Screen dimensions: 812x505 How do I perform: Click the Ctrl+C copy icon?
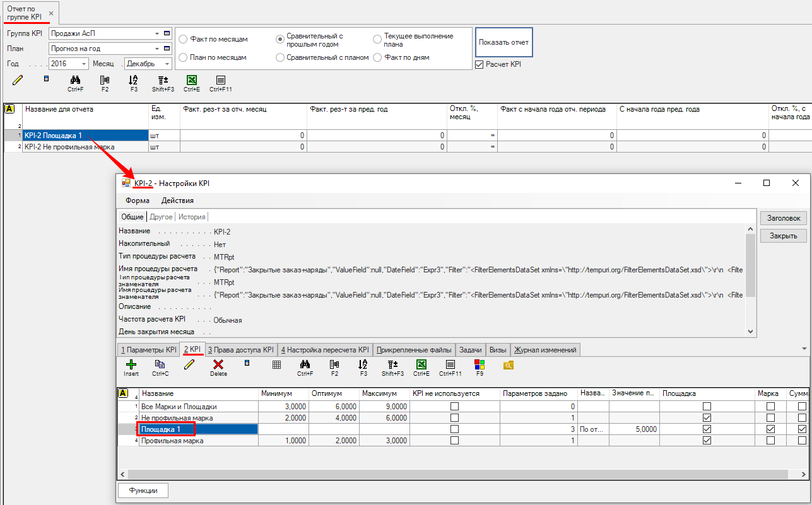[160, 364]
